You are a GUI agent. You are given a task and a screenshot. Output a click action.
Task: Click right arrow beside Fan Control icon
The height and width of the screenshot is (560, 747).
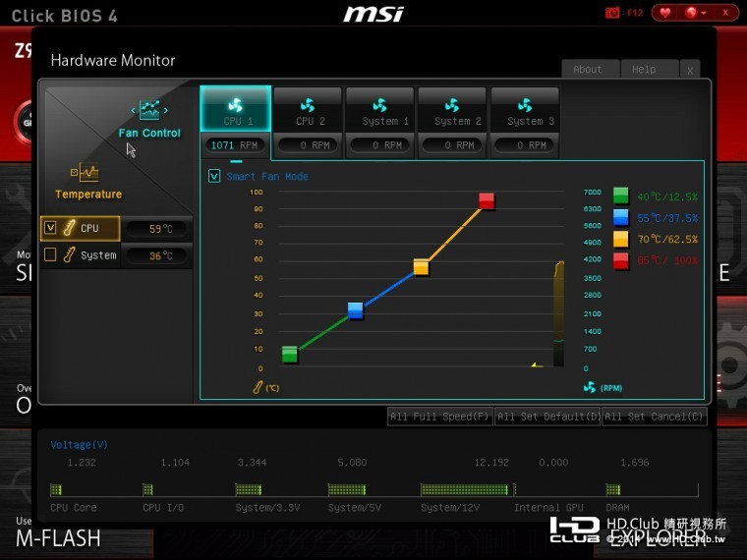click(166, 110)
